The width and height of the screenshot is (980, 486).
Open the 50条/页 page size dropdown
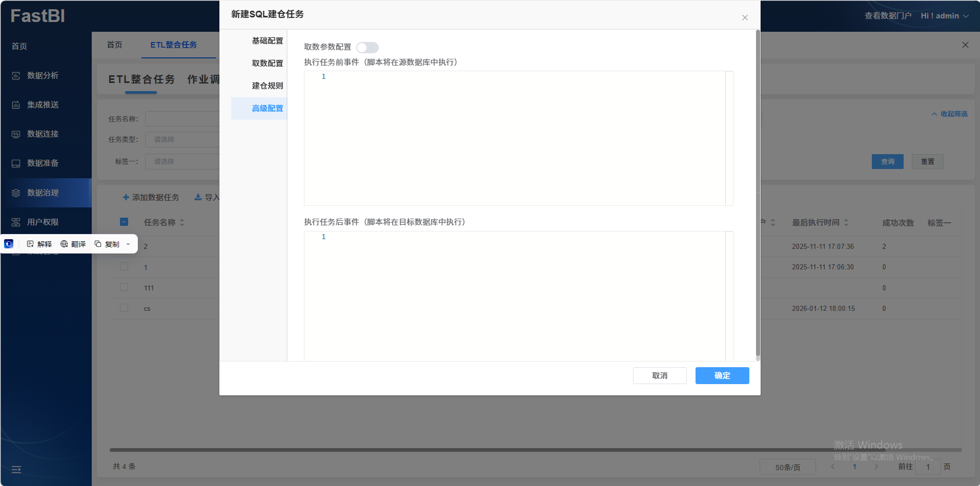[x=787, y=467]
